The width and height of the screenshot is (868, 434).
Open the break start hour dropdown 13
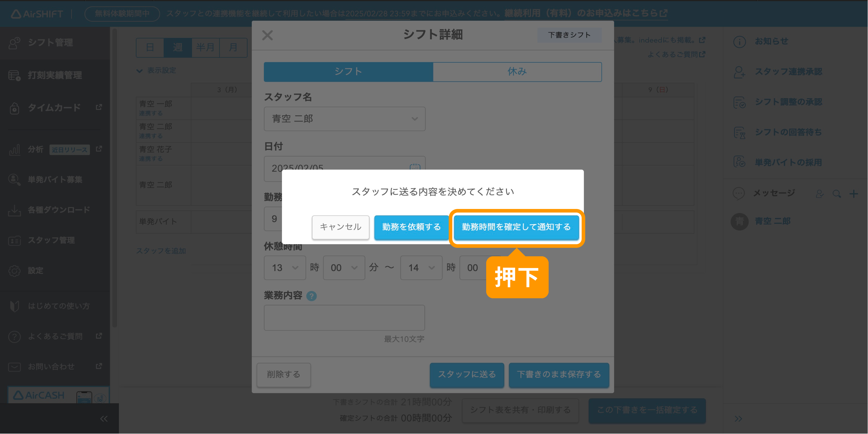[285, 268]
